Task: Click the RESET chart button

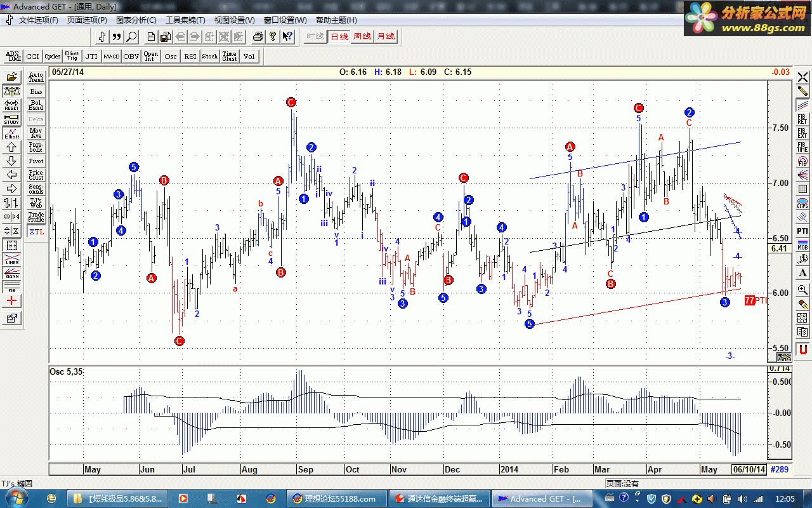Action: pos(11,105)
